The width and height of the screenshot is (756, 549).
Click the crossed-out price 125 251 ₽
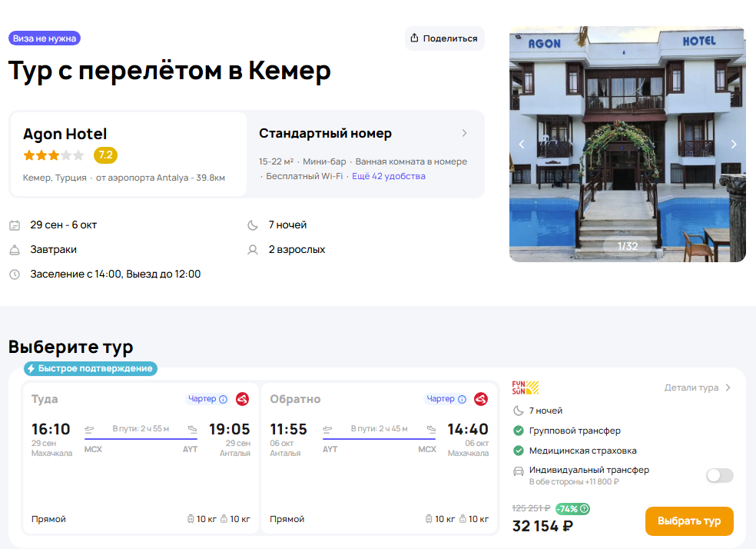pos(531,508)
